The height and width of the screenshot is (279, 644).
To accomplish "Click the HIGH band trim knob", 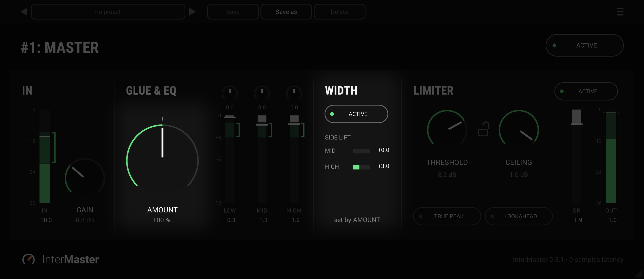I will click(x=294, y=93).
